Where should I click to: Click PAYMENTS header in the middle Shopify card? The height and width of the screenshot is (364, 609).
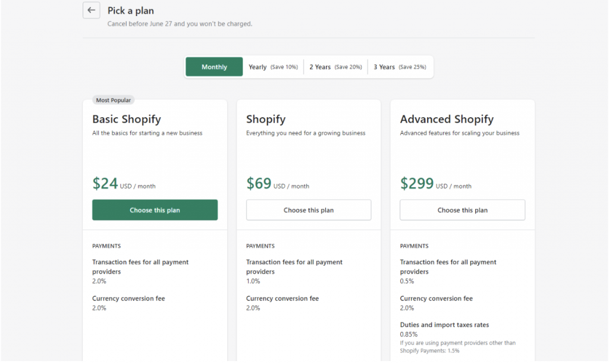coord(260,246)
